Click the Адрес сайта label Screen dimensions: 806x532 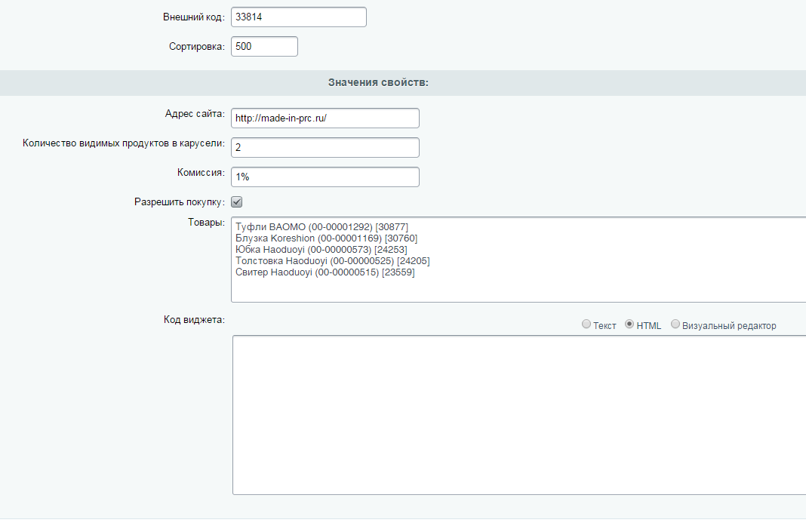[195, 114]
